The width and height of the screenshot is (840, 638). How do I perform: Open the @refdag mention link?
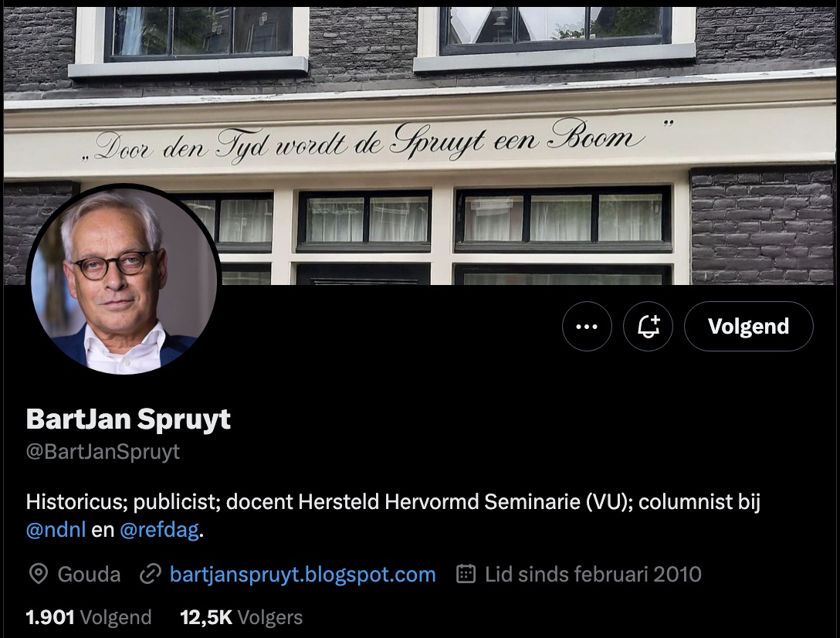click(159, 530)
